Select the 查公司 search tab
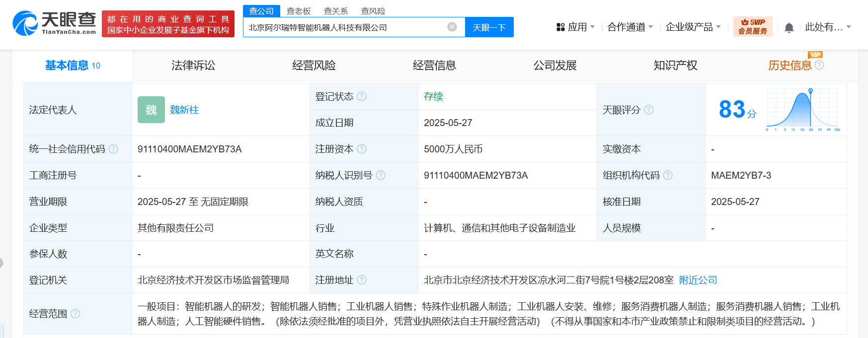The height and width of the screenshot is (338, 868). [261, 11]
